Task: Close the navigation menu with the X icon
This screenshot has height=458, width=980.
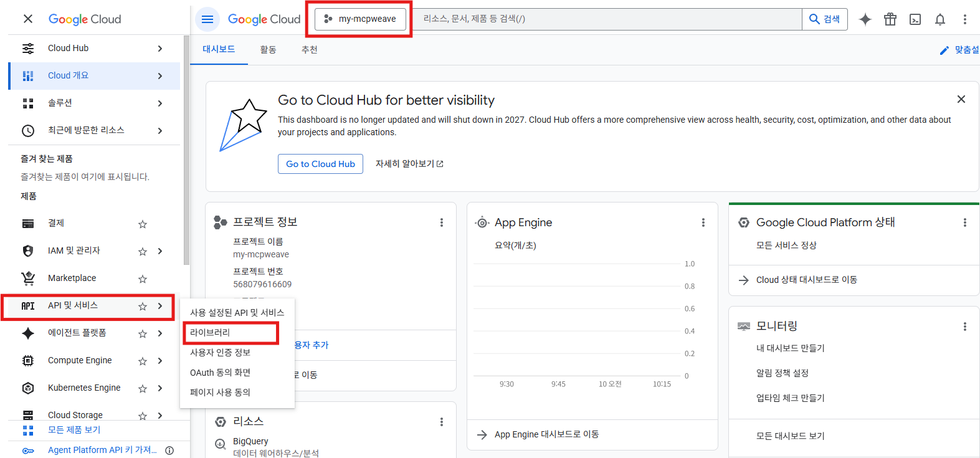Action: click(x=28, y=19)
